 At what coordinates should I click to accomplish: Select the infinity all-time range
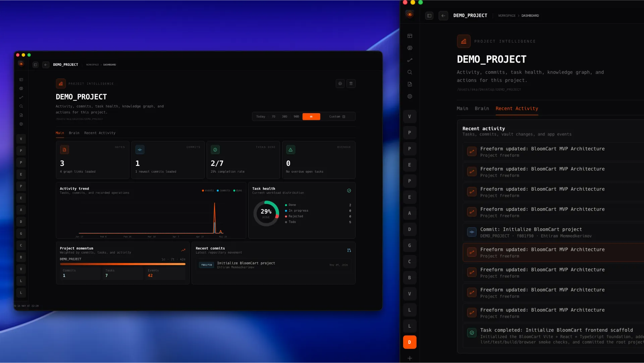click(x=311, y=117)
